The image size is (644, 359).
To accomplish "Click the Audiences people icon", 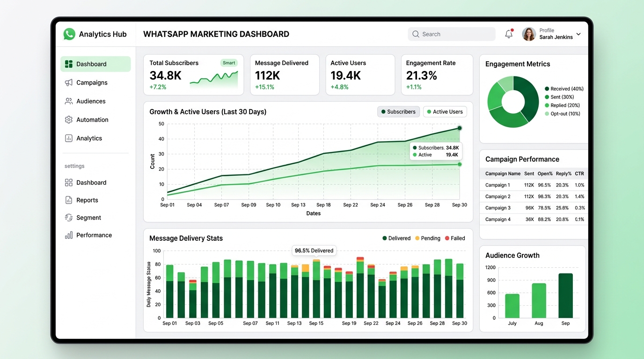I will point(69,101).
